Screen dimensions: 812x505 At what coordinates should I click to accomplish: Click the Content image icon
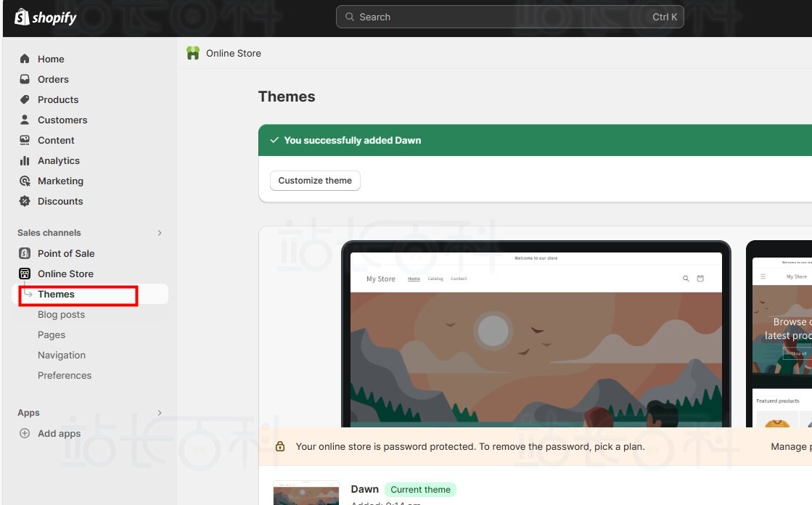(25, 140)
